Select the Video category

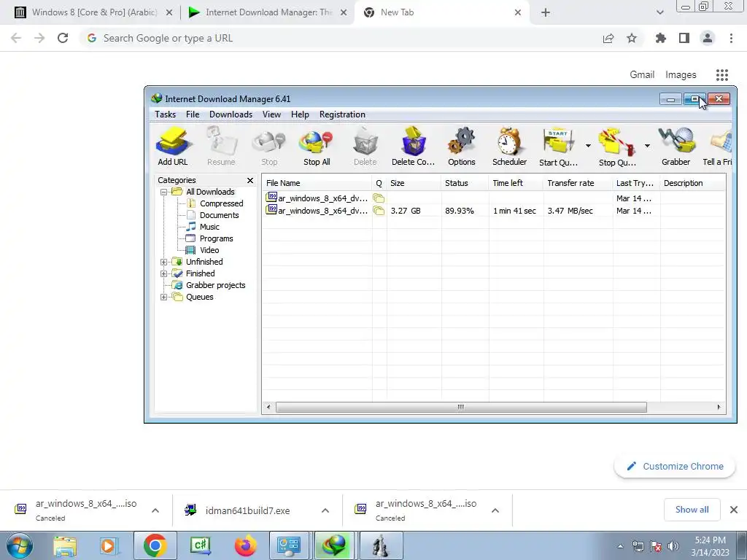tap(209, 250)
